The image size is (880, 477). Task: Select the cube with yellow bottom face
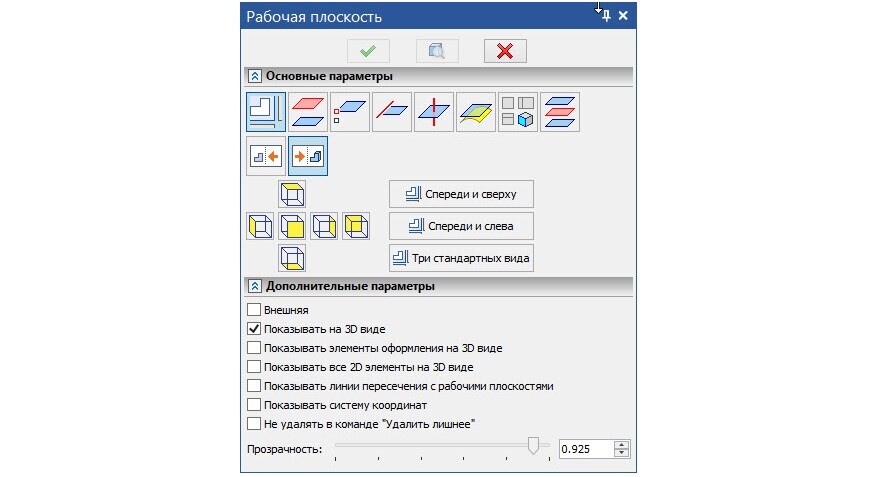tap(292, 258)
